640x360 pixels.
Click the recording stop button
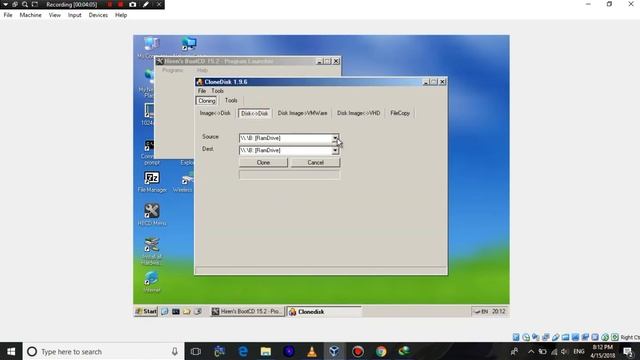[x=120, y=4]
